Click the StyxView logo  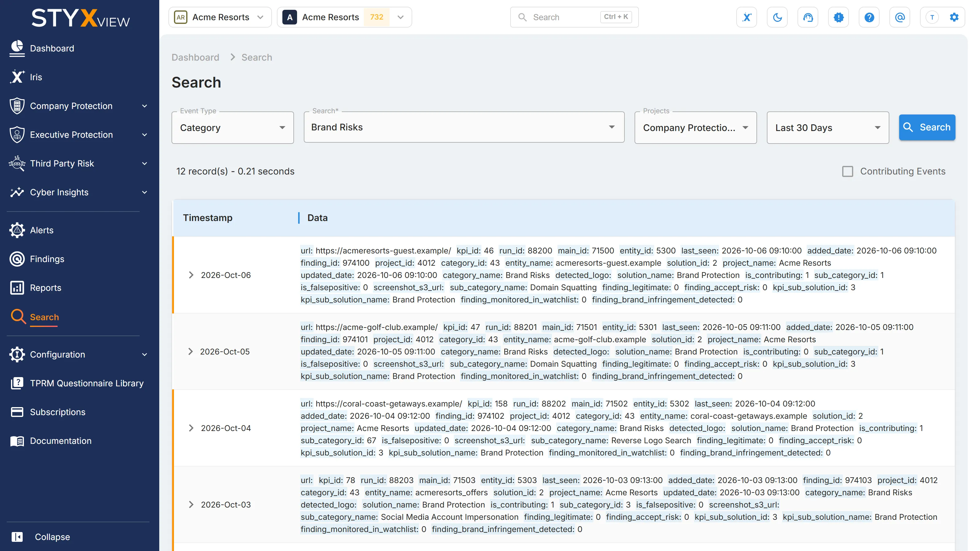click(80, 18)
